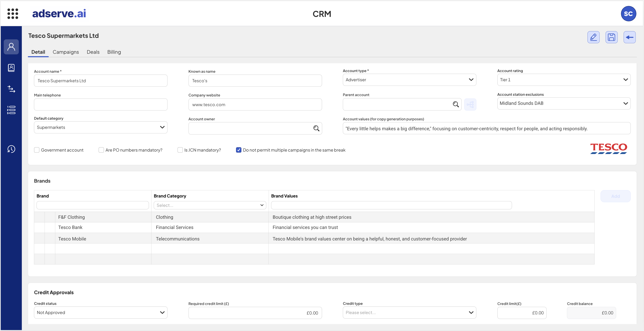Open the Default category dropdown

click(x=101, y=127)
